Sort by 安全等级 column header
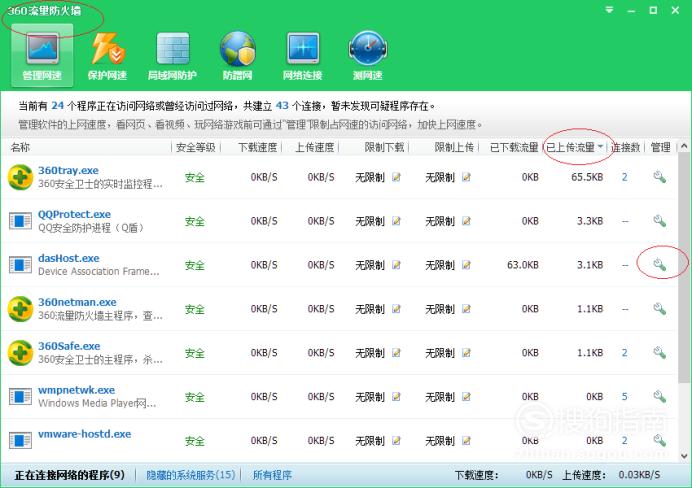 [196, 147]
